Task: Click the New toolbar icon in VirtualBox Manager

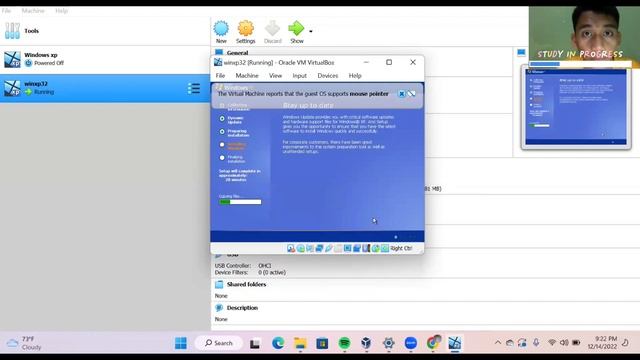Action: tap(221, 32)
